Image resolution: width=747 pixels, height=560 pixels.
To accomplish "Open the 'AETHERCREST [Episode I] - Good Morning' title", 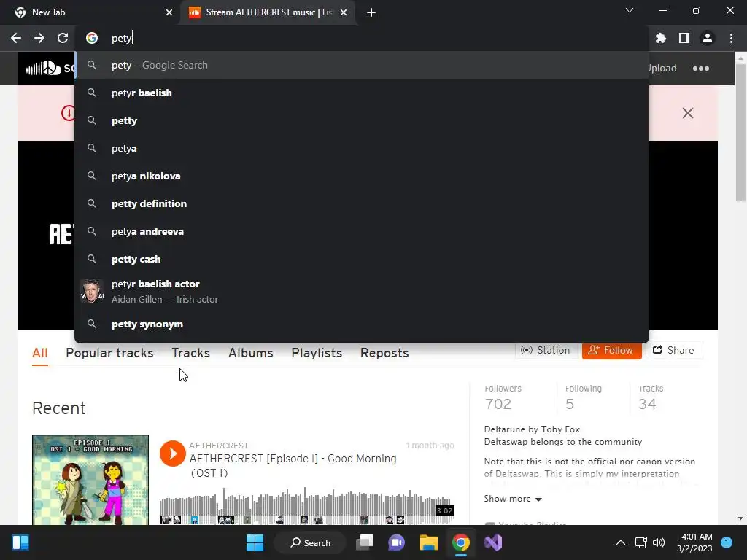I will pos(293,466).
